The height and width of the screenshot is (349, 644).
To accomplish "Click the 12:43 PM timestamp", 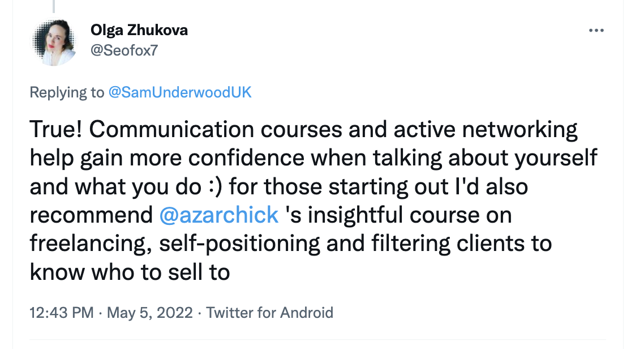I will 61,312.
